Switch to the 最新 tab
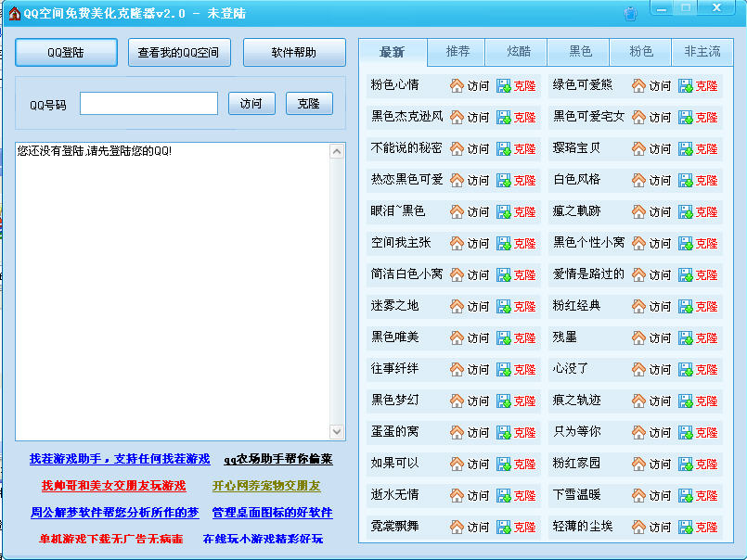This screenshot has width=747, height=560. tap(393, 52)
